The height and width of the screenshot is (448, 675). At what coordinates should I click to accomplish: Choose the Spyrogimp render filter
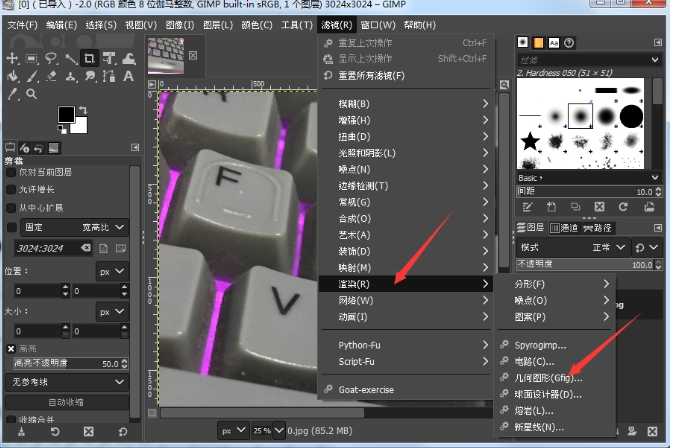click(x=554, y=345)
